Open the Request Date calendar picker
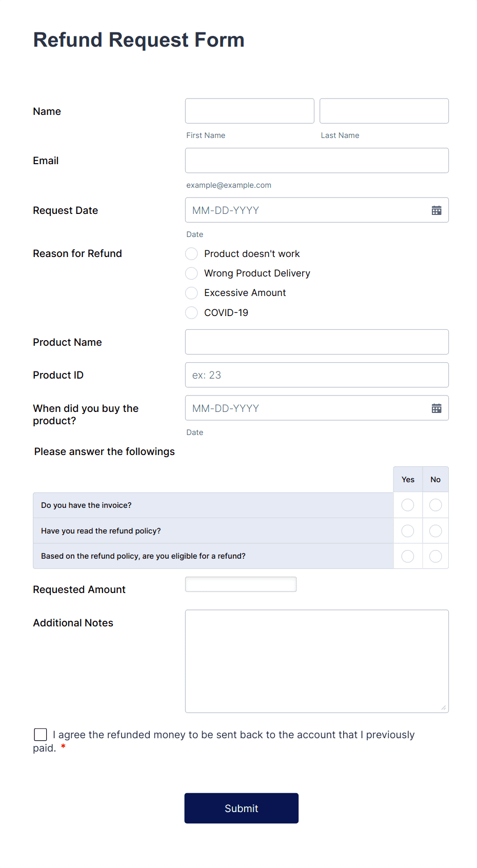The image size is (477, 868). coord(436,210)
